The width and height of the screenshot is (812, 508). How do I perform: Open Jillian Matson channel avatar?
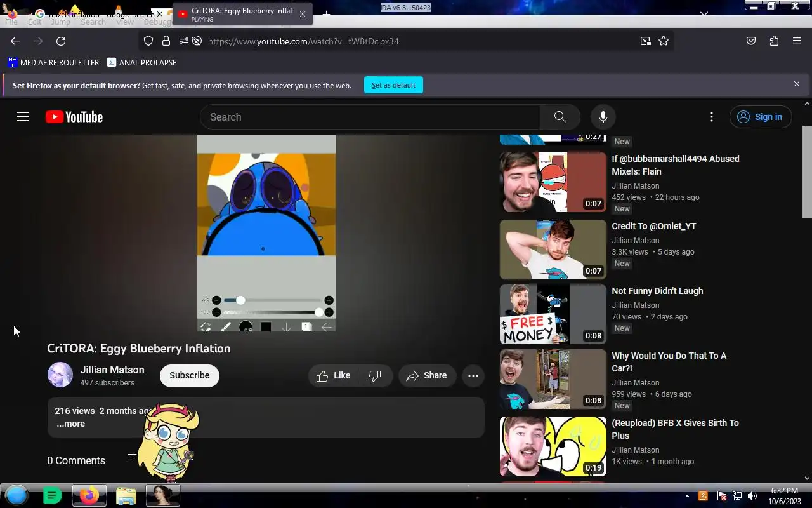(60, 375)
